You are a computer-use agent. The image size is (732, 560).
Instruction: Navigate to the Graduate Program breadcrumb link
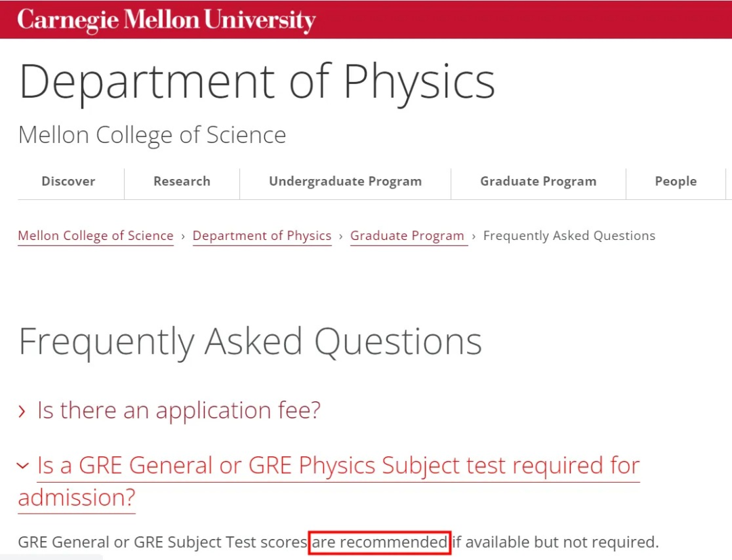click(407, 236)
